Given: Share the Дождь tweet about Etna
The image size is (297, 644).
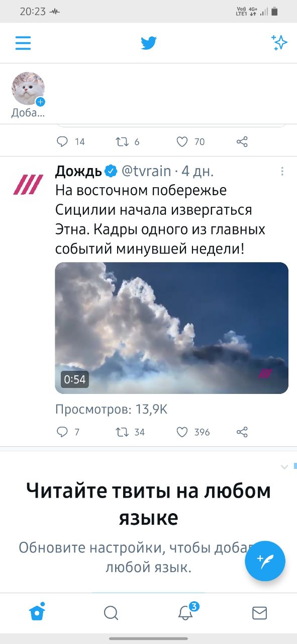Looking at the screenshot, I should (x=242, y=432).
